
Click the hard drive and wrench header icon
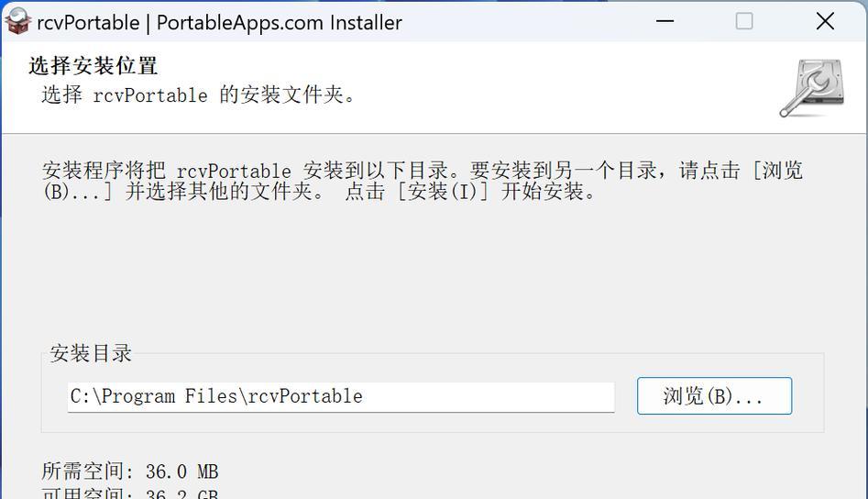(x=811, y=88)
